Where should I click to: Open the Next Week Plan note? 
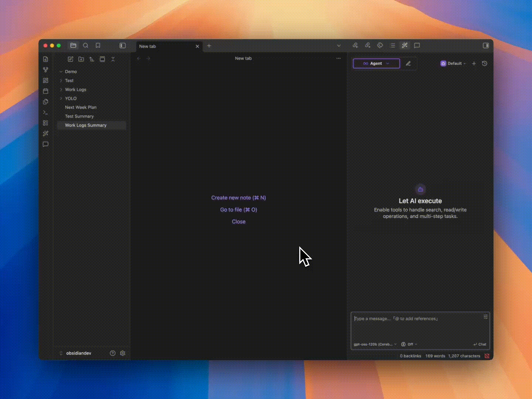[x=81, y=108]
